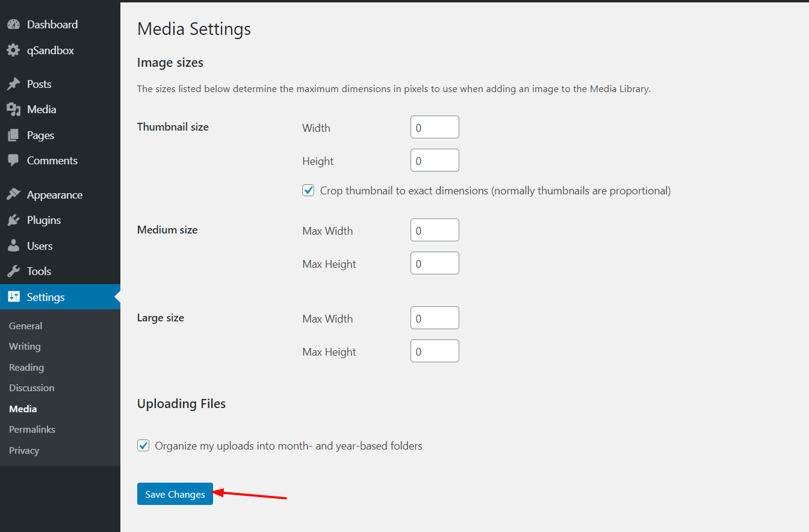Click the Users person icon
The height and width of the screenshot is (532, 809).
(13, 246)
